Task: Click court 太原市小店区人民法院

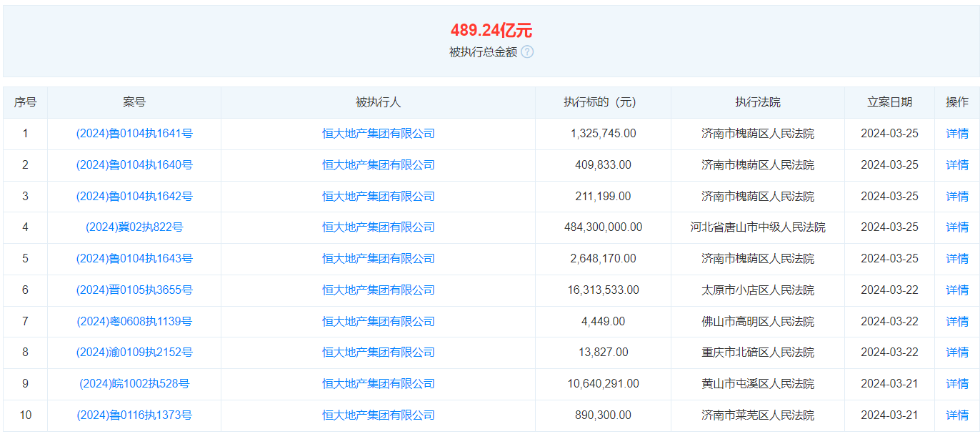Action: point(758,290)
